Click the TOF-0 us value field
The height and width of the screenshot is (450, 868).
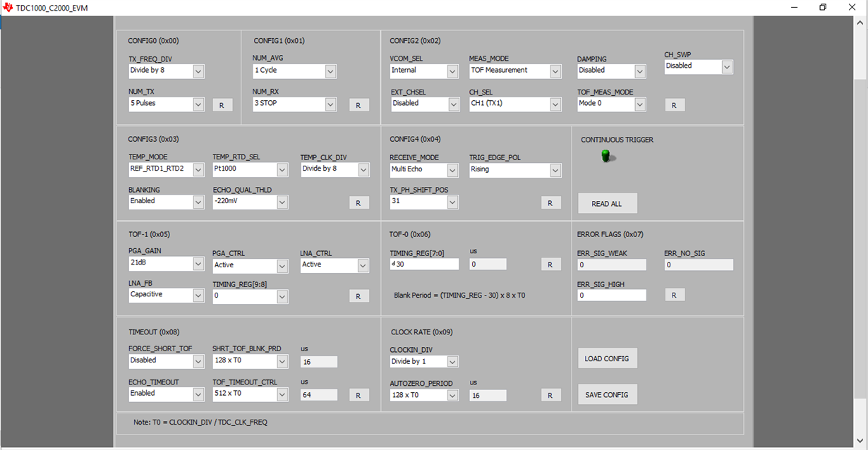point(488,264)
